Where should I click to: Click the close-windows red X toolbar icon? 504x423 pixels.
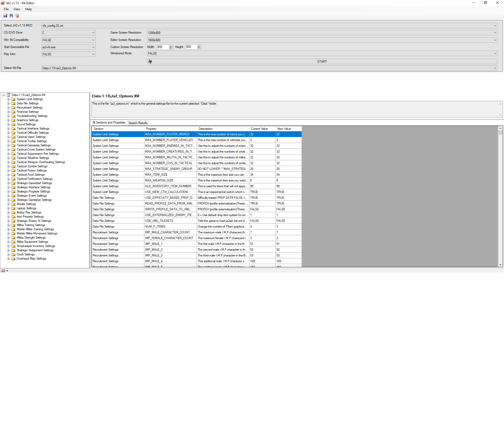tap(17, 15)
